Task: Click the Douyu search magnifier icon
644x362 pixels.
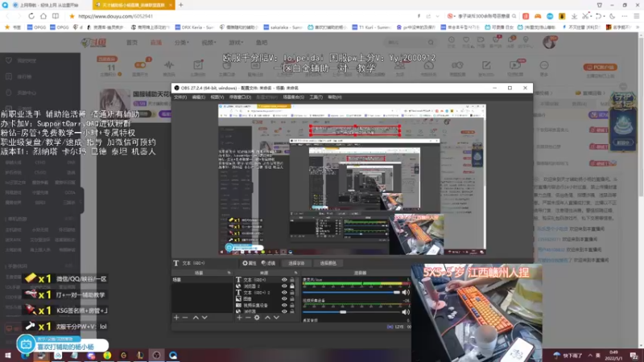Action: point(431,43)
